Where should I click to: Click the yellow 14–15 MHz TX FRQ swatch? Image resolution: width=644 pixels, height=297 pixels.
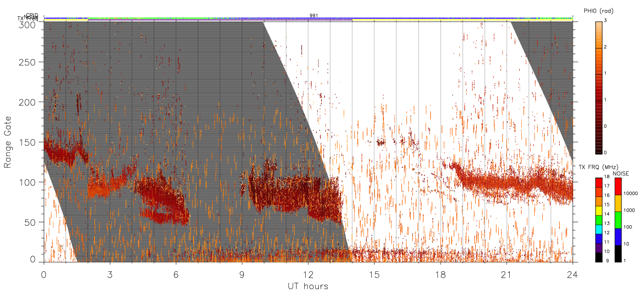pos(598,211)
